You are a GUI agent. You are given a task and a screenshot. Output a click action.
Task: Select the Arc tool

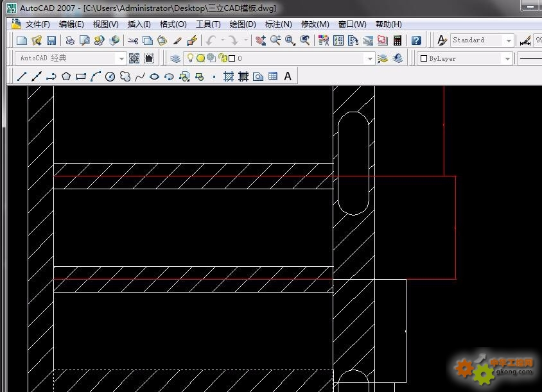(96, 76)
